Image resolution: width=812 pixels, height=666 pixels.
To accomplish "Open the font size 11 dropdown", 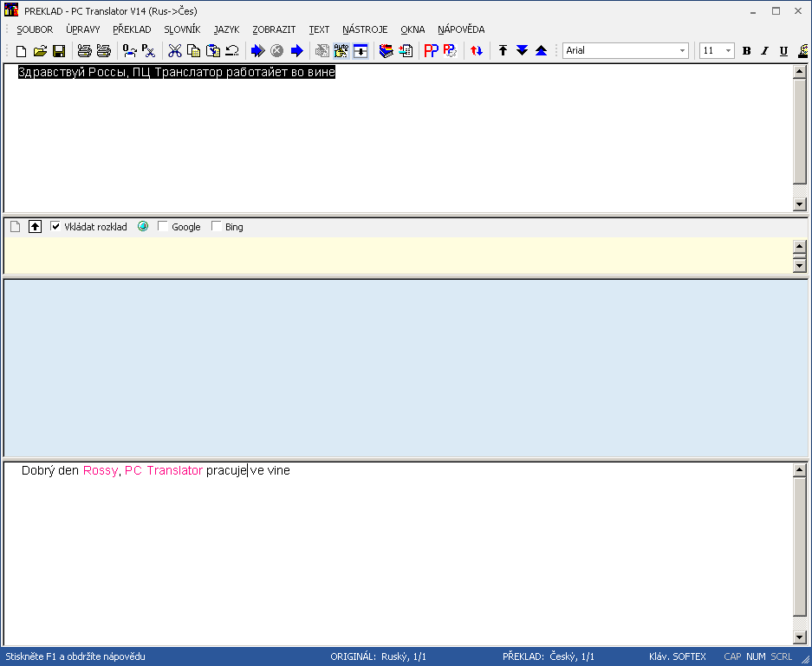I will 728,51.
